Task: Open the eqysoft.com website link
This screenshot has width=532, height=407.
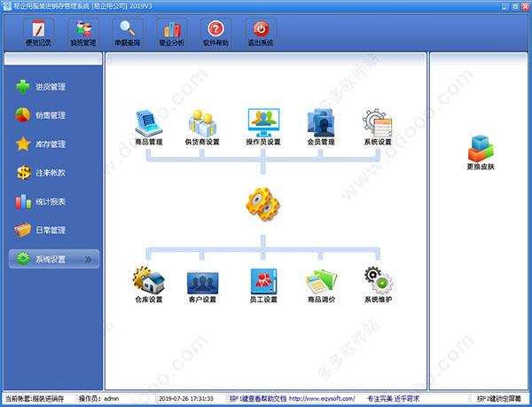Action: point(322,398)
